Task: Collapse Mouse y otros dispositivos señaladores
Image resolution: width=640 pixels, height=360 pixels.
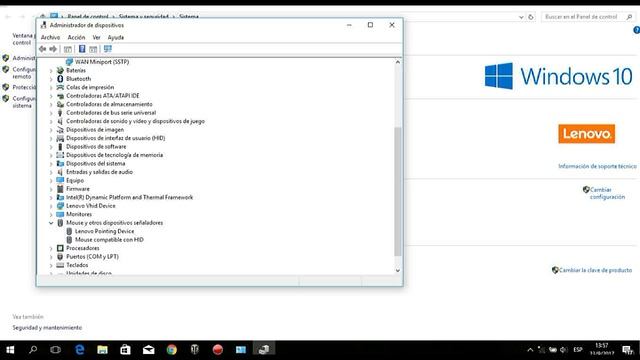Action: coord(51,223)
